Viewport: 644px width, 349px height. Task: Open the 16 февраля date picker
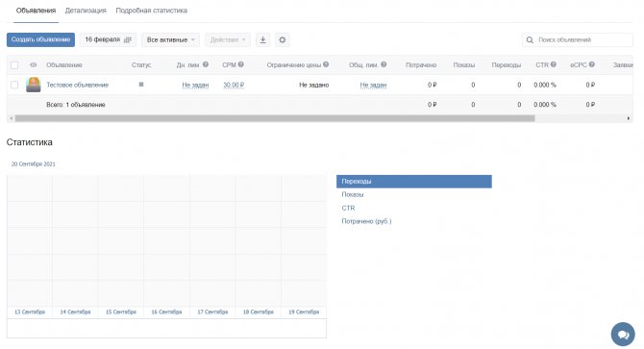coord(108,39)
